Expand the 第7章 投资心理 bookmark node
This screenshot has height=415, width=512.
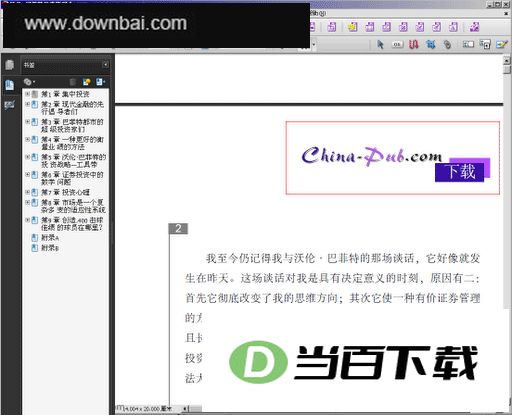tap(28, 192)
